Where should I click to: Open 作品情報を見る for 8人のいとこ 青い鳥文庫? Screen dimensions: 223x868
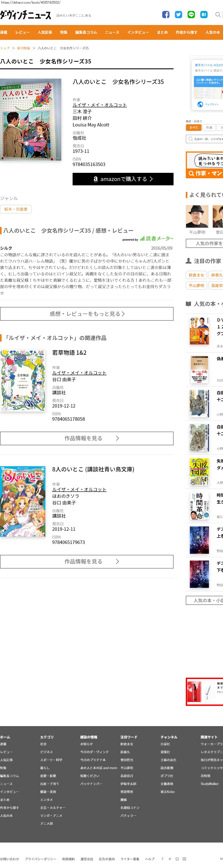(x=87, y=562)
